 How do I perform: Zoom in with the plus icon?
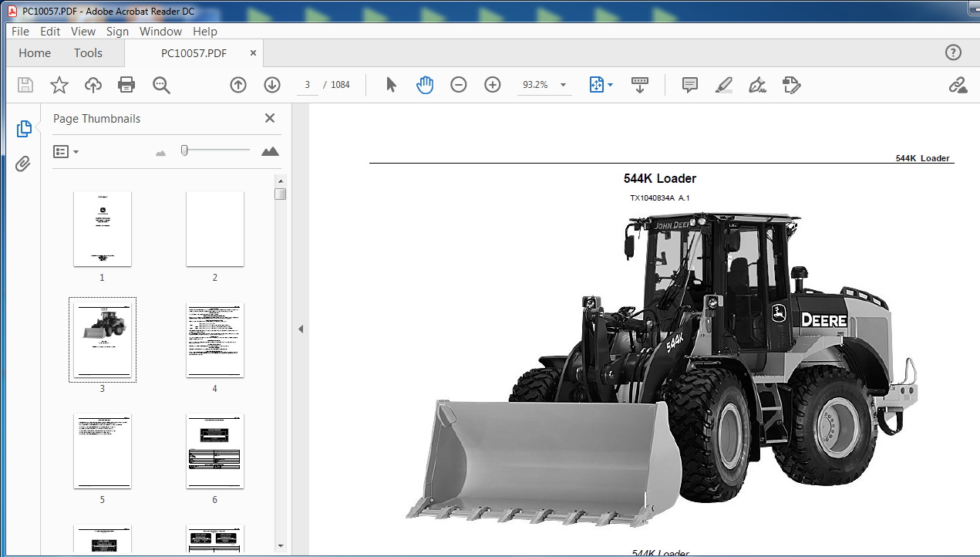[493, 85]
